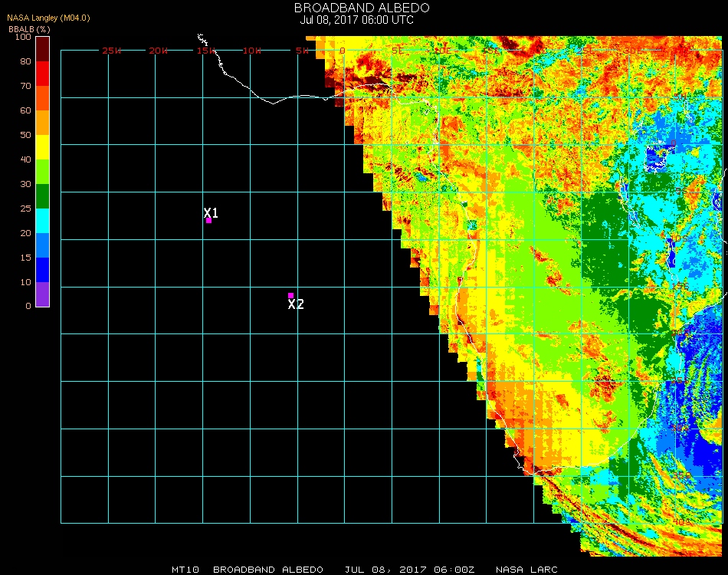This screenshot has width=728, height=575.
Task: Click the Jul 08, 2017 06:00 UTC timestamp
Action: click(356, 20)
